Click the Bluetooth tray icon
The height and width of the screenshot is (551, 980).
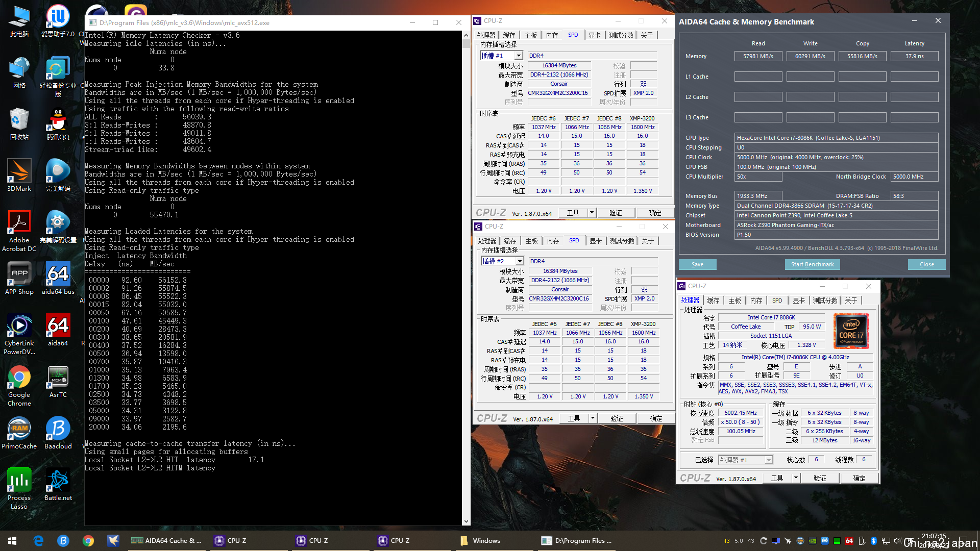873,541
